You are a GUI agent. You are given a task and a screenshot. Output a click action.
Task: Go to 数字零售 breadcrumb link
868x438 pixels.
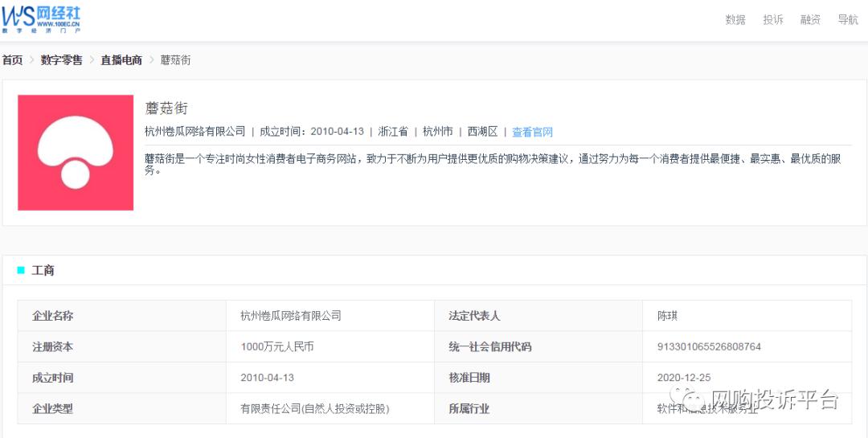coord(61,60)
